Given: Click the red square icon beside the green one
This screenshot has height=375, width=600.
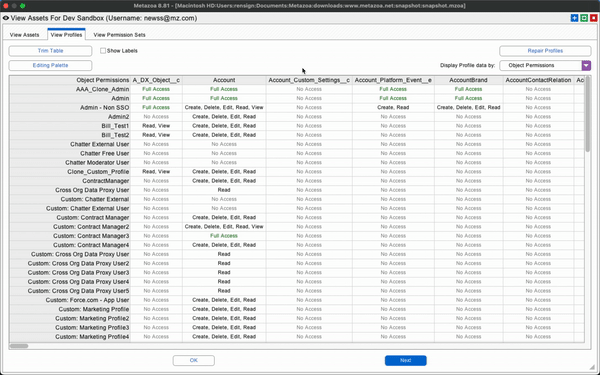Looking at the screenshot, I should tap(593, 18).
